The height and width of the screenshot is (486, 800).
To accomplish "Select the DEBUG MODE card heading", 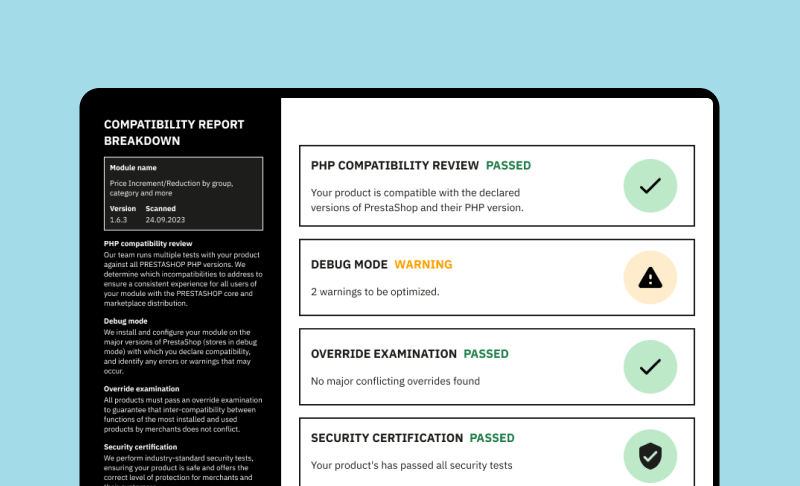I will 349,265.
